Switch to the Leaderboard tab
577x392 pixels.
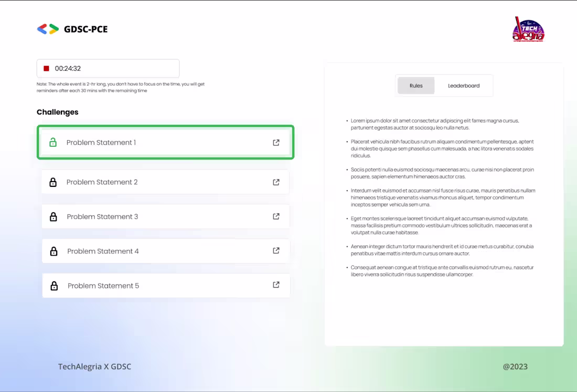(x=464, y=86)
